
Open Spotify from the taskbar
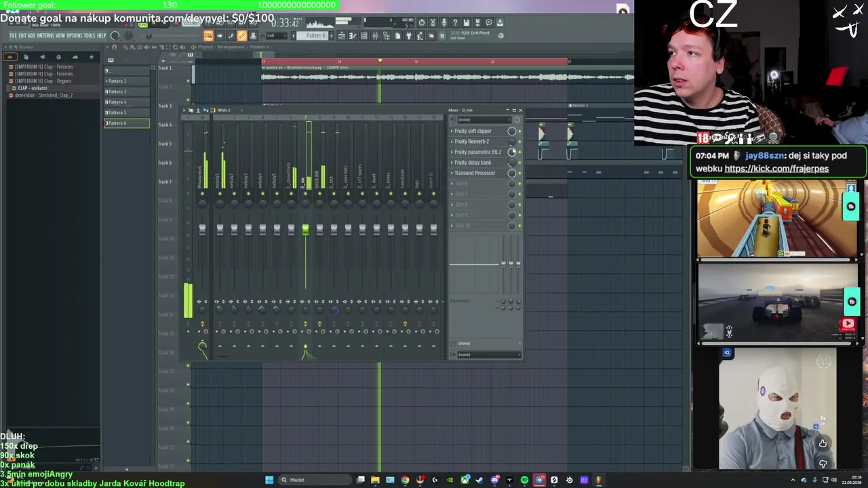[x=524, y=480]
